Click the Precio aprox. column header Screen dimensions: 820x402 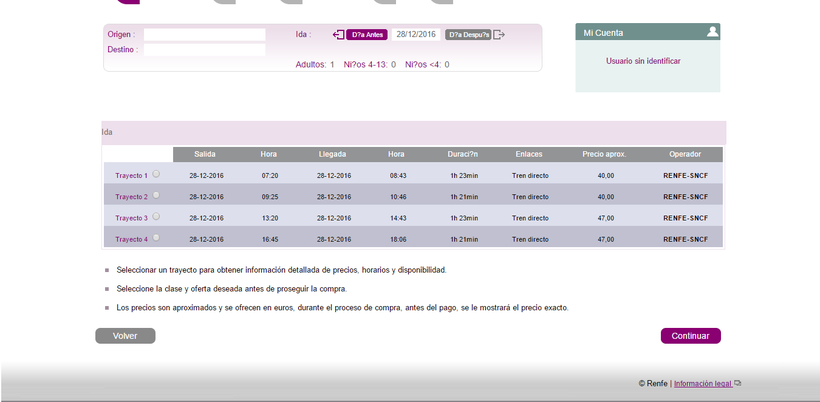(x=604, y=154)
